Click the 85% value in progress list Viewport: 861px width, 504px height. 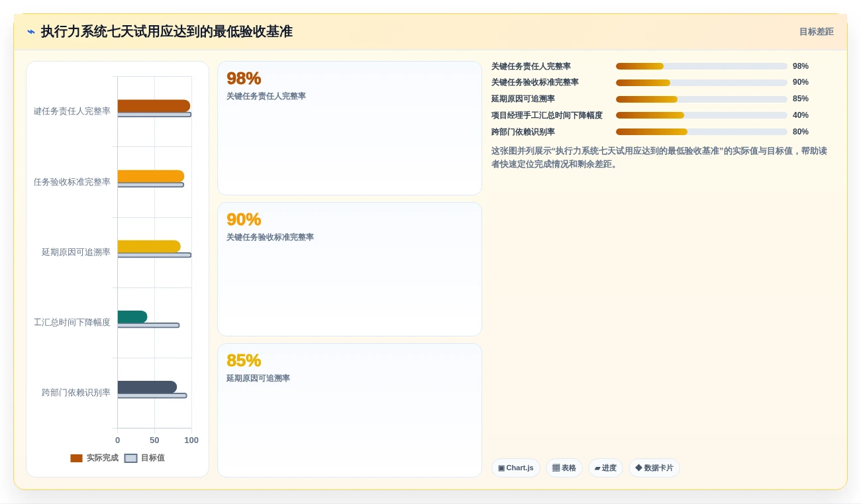point(800,99)
